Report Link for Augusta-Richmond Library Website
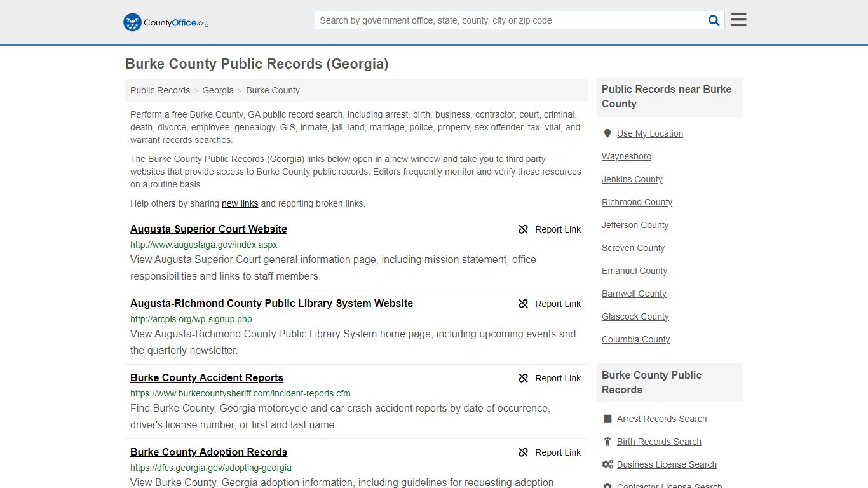Image resolution: width=868 pixels, height=488 pixels. pyautogui.click(x=558, y=304)
